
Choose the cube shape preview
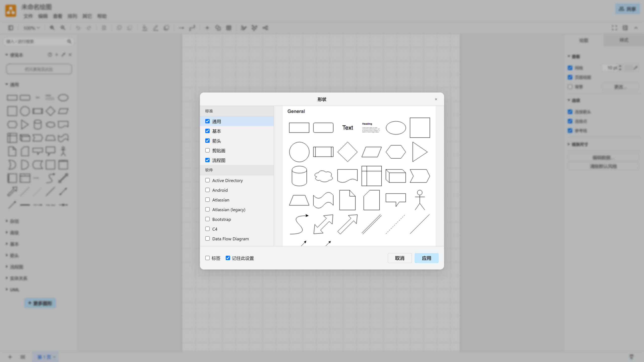pyautogui.click(x=396, y=176)
